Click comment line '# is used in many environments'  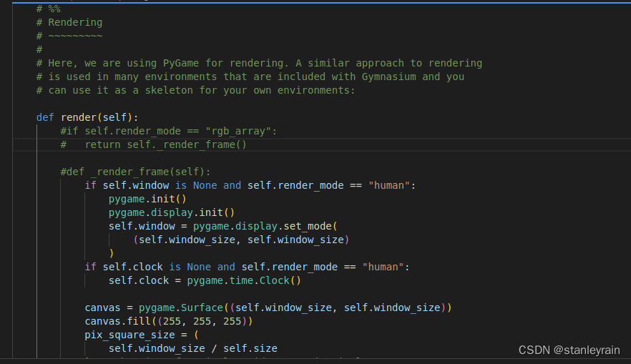point(250,77)
